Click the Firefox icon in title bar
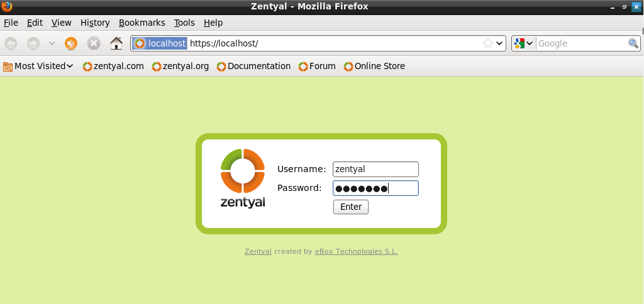The image size is (644, 304). pos(7,6)
